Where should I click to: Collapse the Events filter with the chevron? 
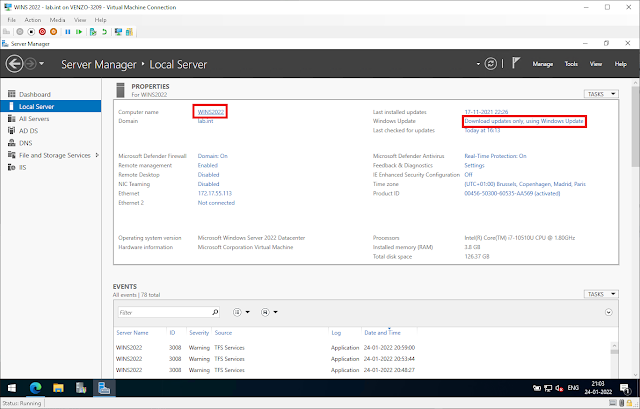[609, 312]
